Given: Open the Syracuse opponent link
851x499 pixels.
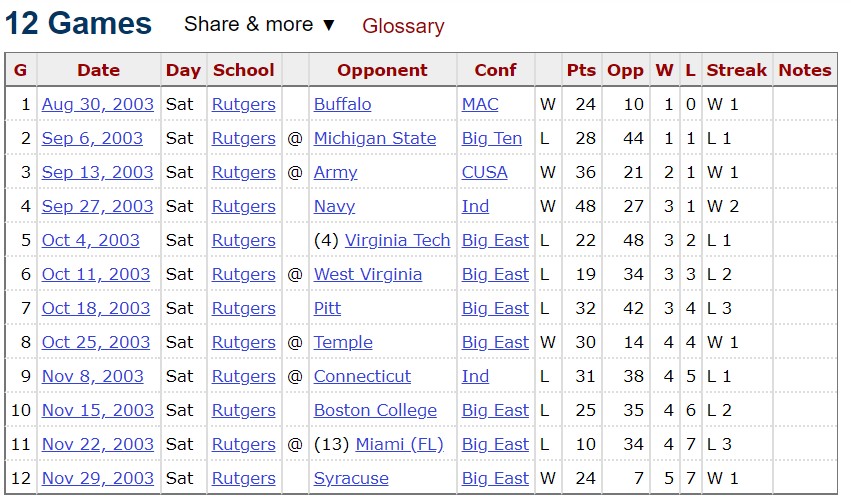Looking at the screenshot, I should (351, 478).
